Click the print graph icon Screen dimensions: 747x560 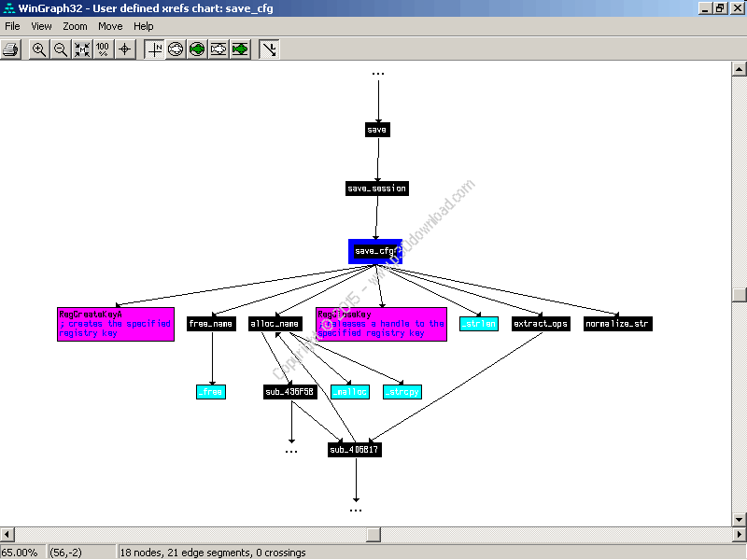[x=10, y=49]
